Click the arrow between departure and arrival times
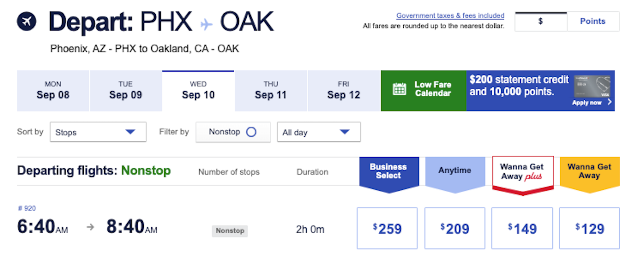Viewport: 644px width, 257px height. point(91,227)
